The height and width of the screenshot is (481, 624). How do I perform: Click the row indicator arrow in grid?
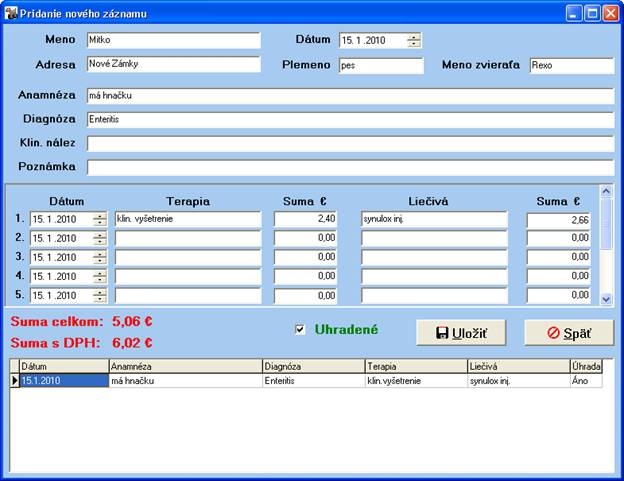tap(15, 381)
